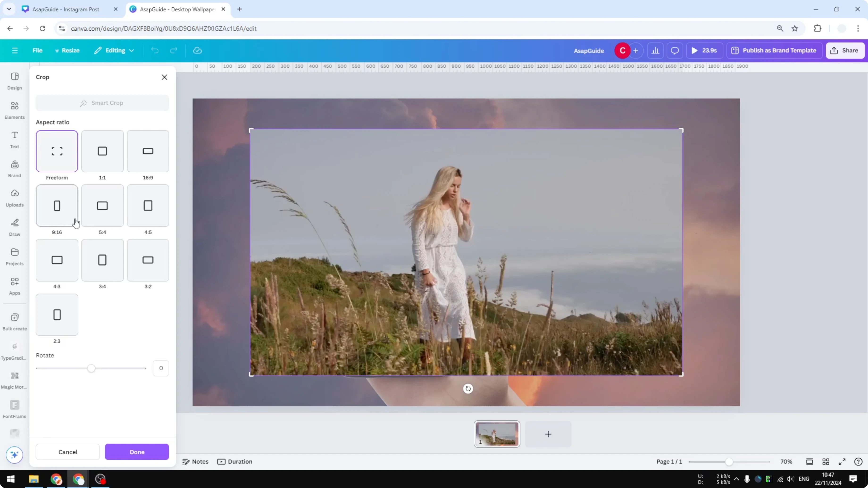Screen dimensions: 868x488
Task: Click the Done button to apply crop
Action: (x=137, y=452)
